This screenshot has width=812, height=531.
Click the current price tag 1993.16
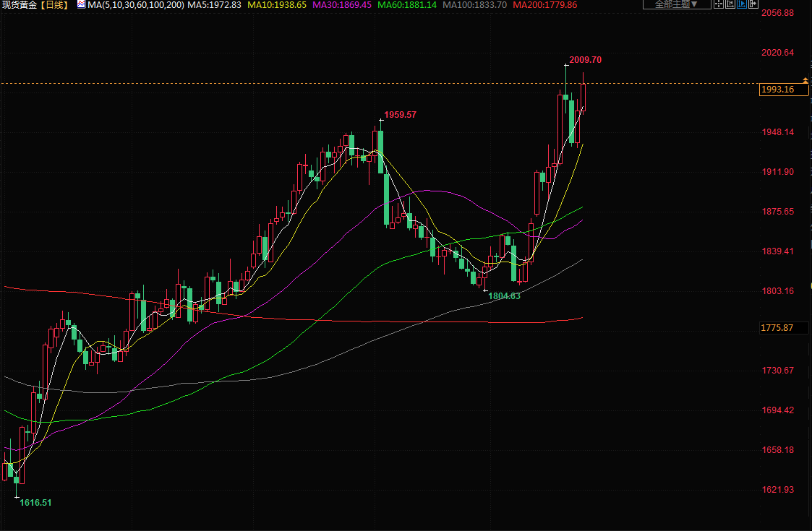coord(778,90)
